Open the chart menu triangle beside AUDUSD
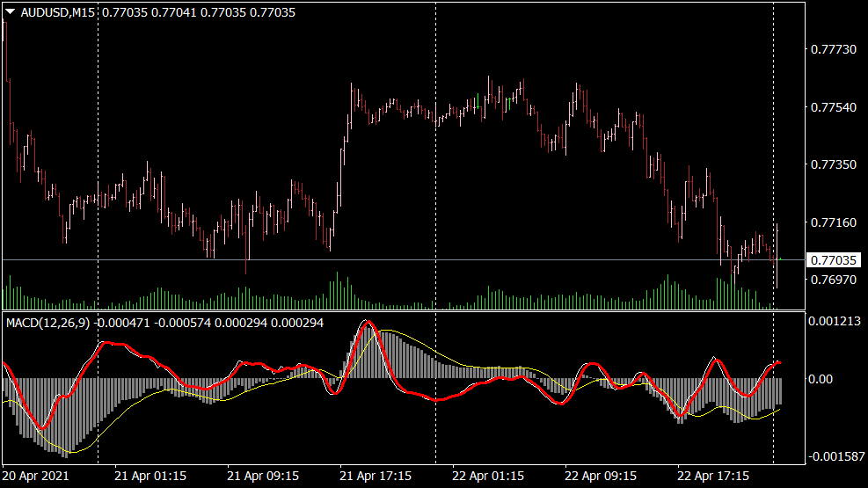Image resolution: width=868 pixels, height=488 pixels. (10, 11)
